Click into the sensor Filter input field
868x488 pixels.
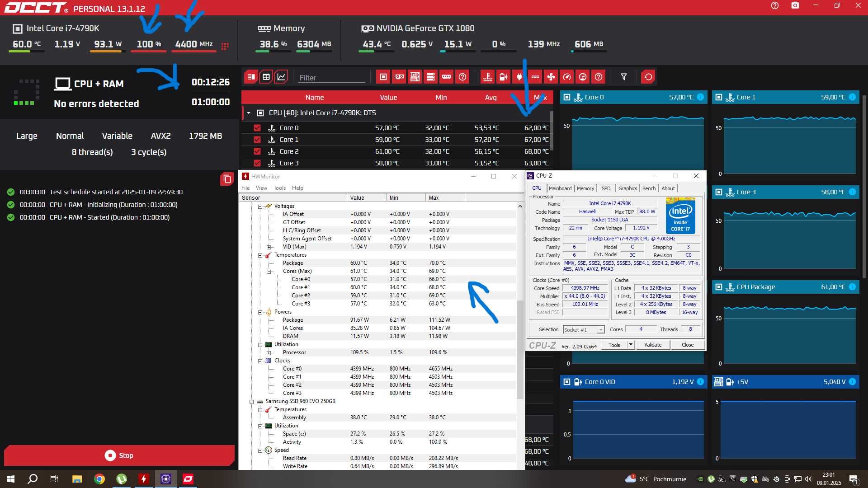pos(332,78)
